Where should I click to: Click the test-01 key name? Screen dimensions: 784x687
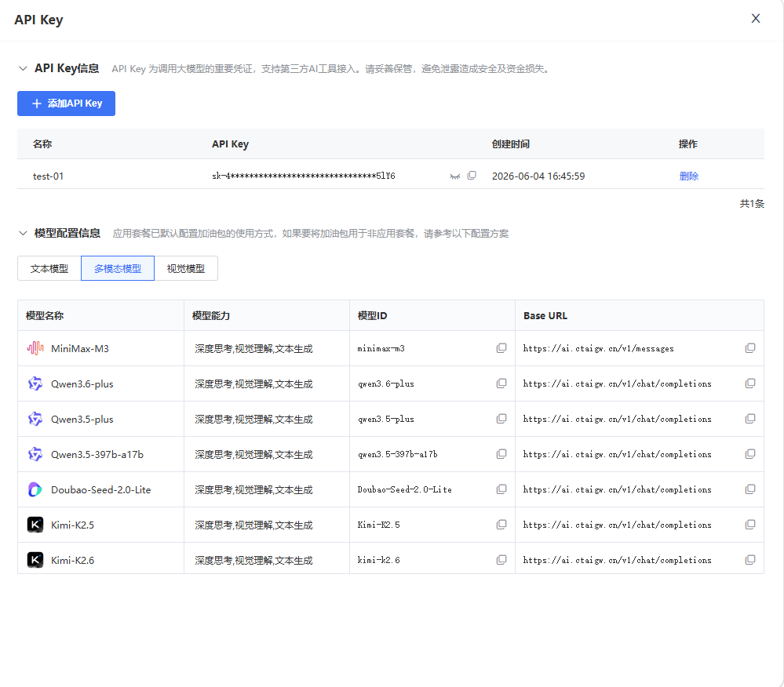click(x=48, y=176)
